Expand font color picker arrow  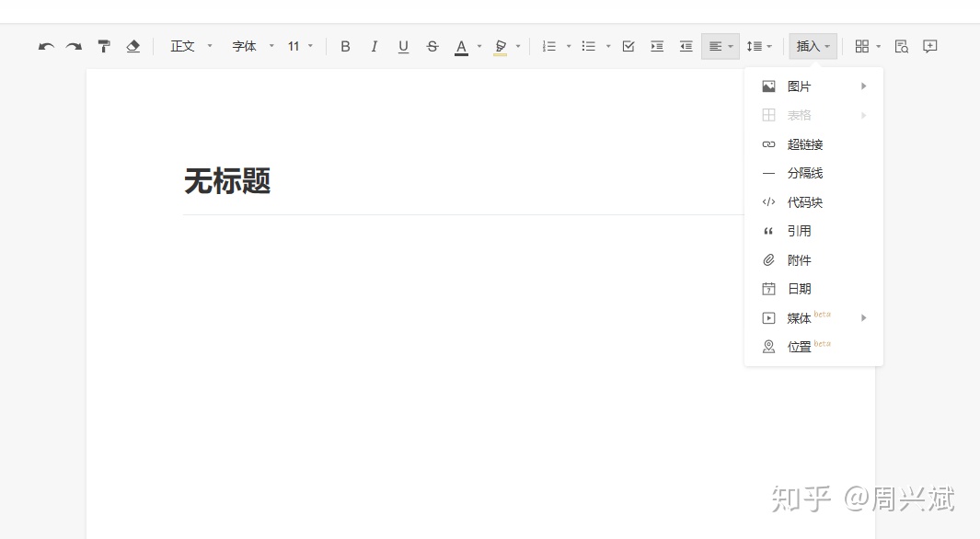click(479, 46)
